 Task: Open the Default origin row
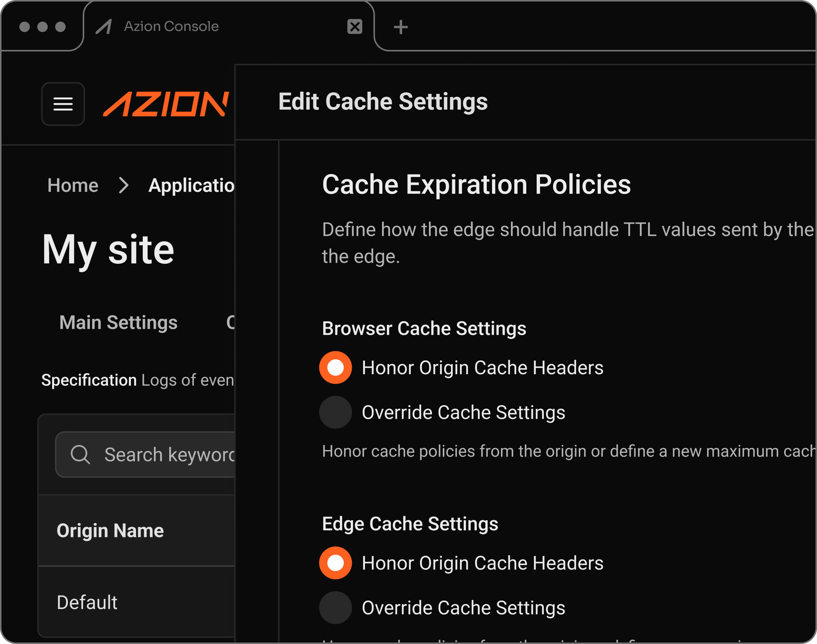87,602
